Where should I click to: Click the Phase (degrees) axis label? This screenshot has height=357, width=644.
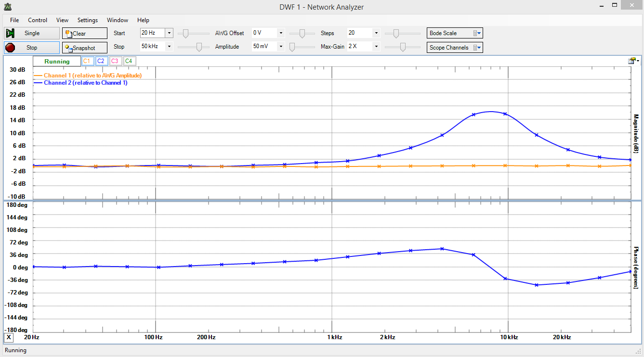point(635,268)
